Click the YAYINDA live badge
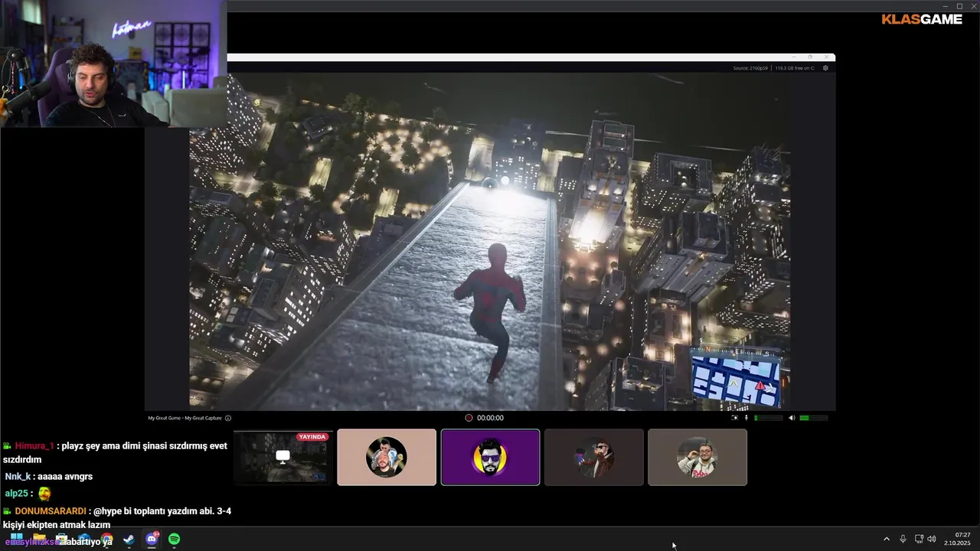The image size is (980, 551). 312,437
